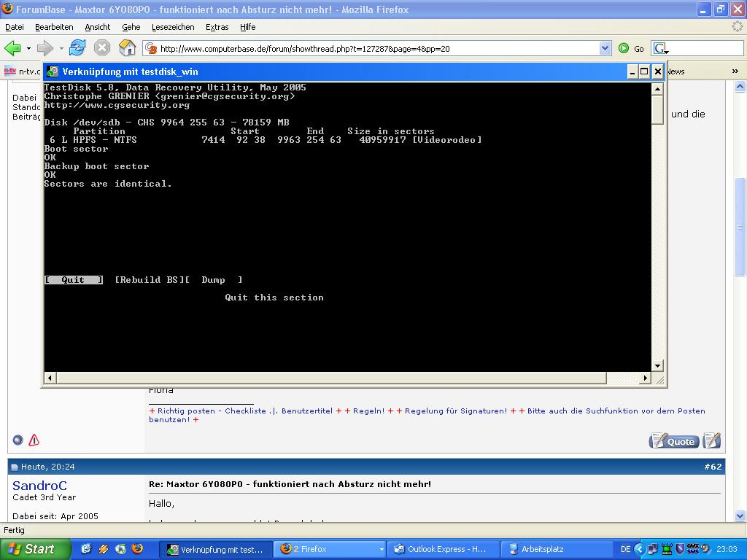
Task: Open the Regeln! signature link
Action: point(368,411)
